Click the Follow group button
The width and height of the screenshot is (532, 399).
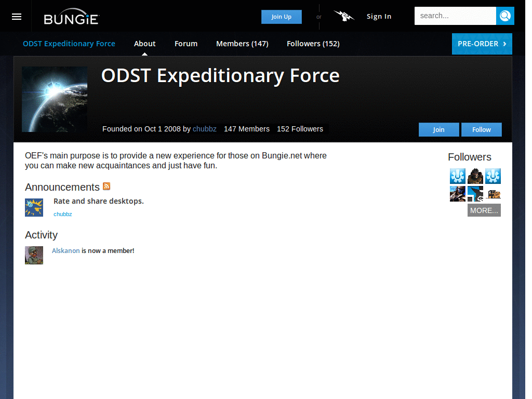(x=482, y=129)
